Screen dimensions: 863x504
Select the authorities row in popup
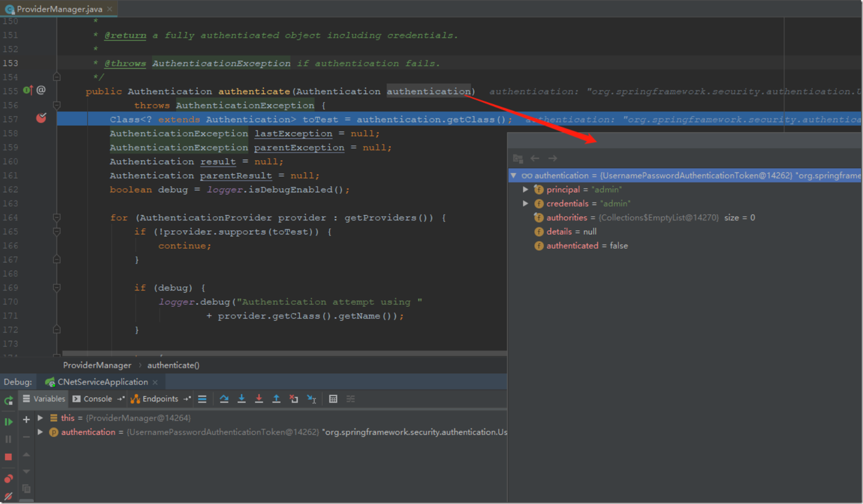(685, 217)
